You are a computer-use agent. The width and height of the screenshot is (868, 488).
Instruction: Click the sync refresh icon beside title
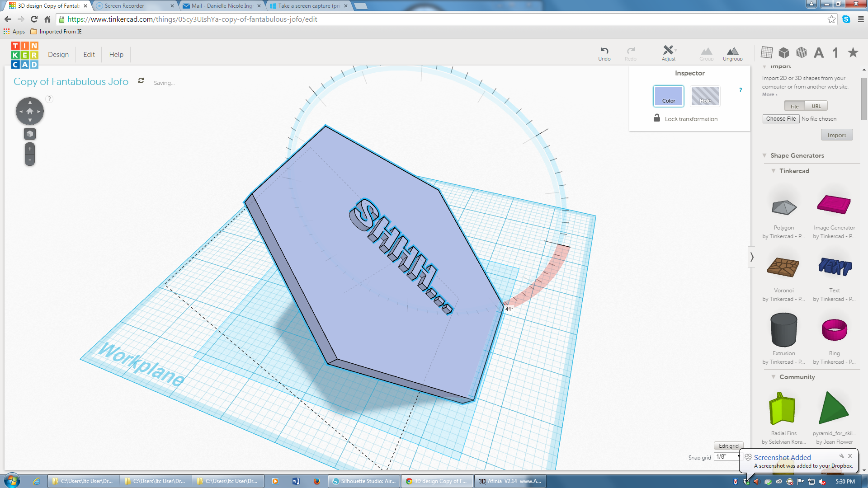(x=141, y=80)
